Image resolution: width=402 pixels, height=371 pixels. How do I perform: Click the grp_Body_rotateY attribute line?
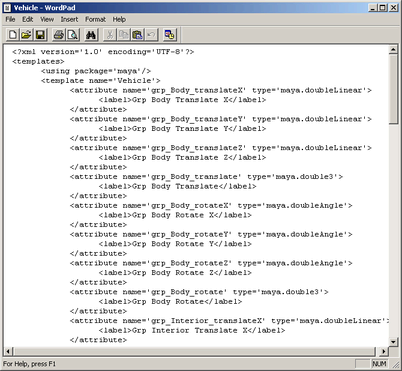(x=211, y=234)
